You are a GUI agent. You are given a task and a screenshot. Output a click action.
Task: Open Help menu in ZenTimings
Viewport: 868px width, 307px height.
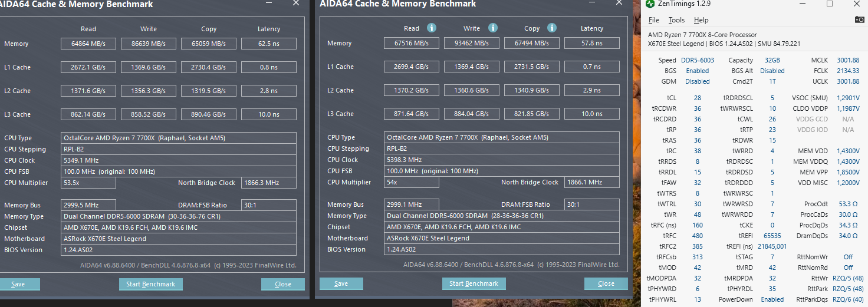[x=701, y=20]
